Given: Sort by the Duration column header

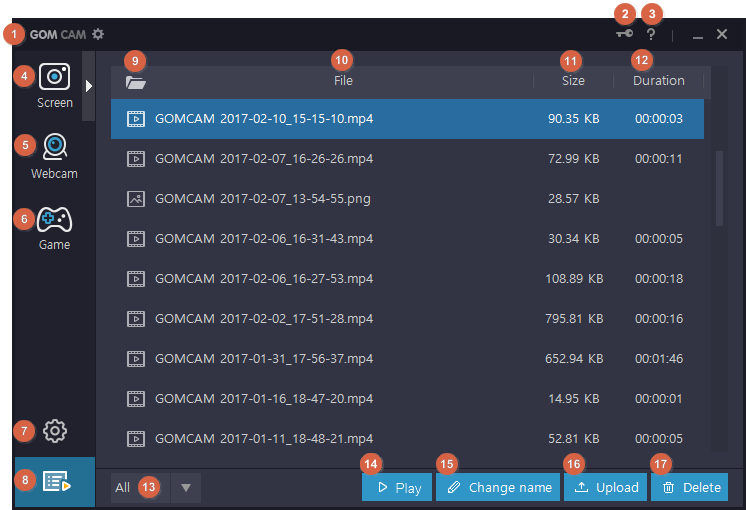Looking at the screenshot, I should pyautogui.click(x=658, y=81).
